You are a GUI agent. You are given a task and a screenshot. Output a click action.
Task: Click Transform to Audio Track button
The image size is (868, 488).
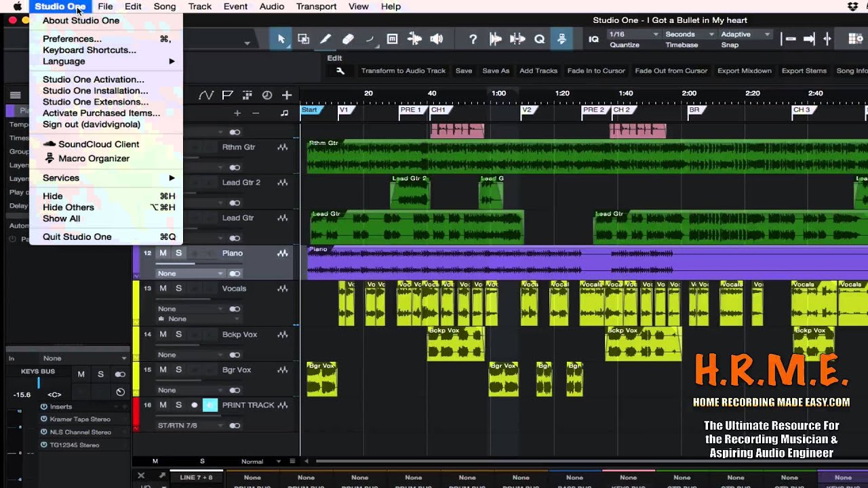click(403, 70)
